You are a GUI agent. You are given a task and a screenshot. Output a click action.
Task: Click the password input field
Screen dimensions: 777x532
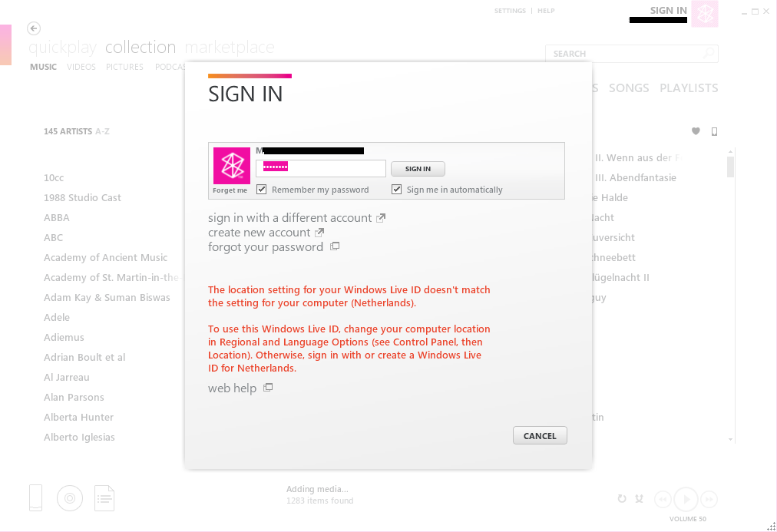321,168
